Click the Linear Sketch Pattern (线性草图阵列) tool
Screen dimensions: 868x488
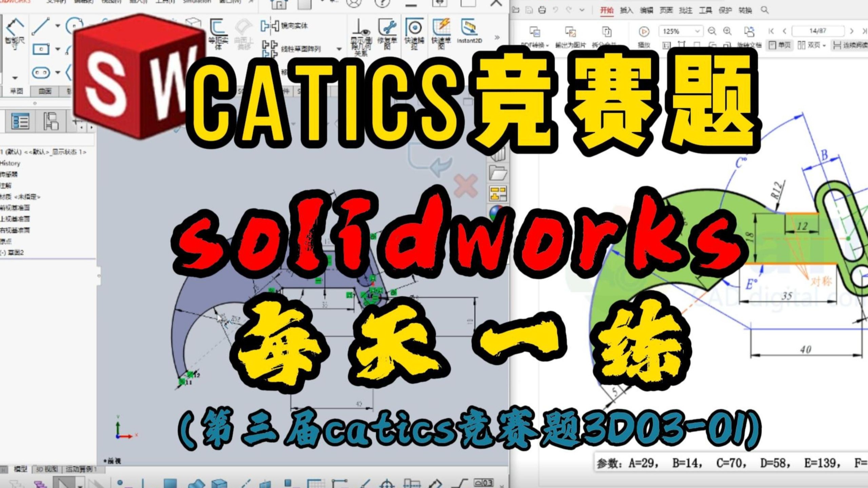292,49
